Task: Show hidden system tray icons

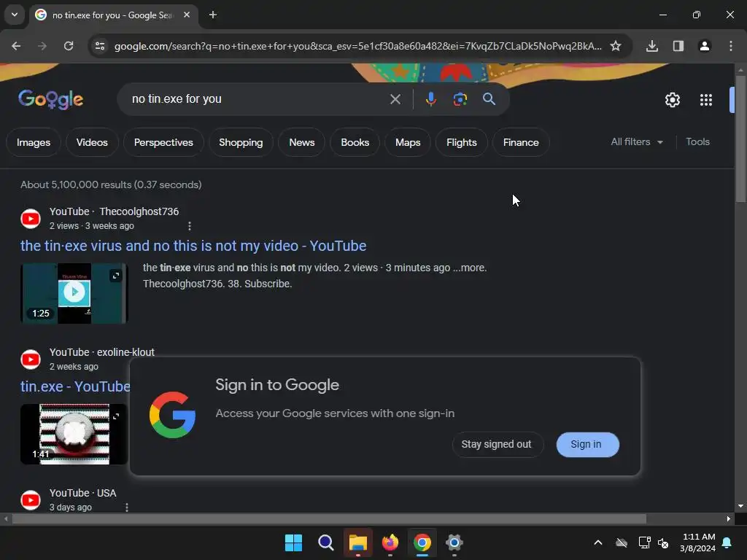Action: [598, 542]
